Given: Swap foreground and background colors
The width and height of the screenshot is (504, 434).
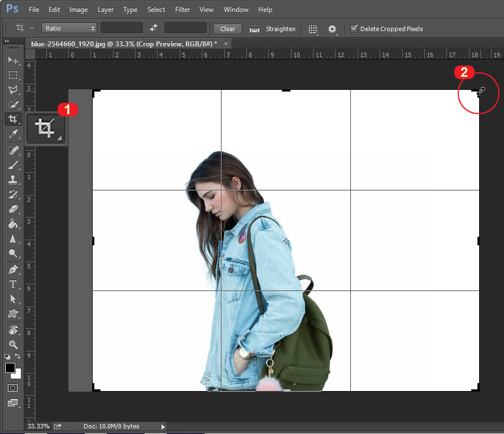Looking at the screenshot, I should point(18,356).
